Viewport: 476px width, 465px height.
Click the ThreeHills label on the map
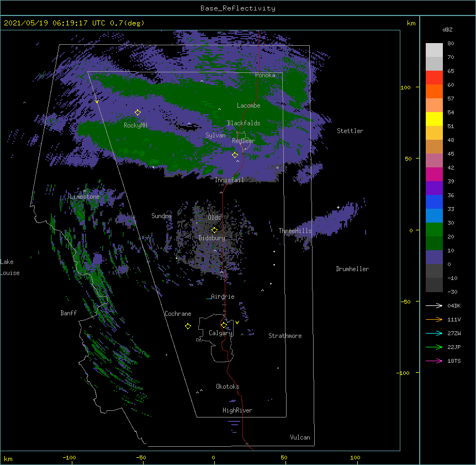point(295,231)
